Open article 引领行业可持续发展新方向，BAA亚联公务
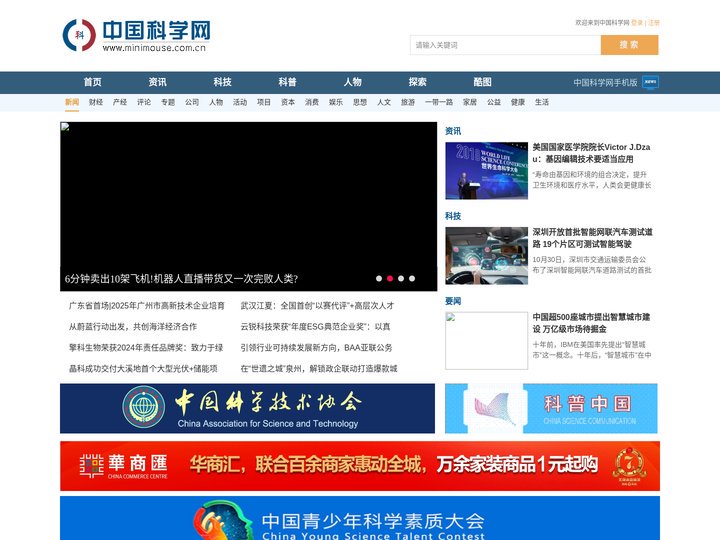 click(x=316, y=348)
